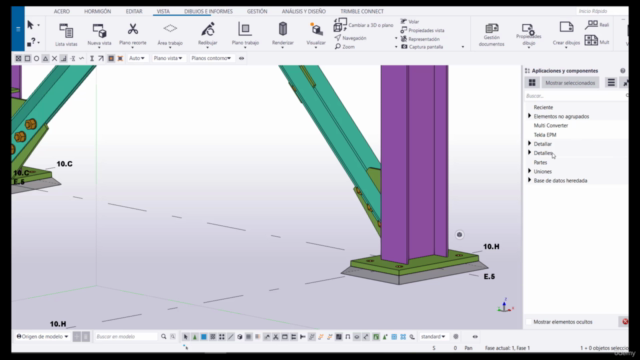
Task: Click grid view icon in Aplicaciones panel
Action: (x=532, y=83)
